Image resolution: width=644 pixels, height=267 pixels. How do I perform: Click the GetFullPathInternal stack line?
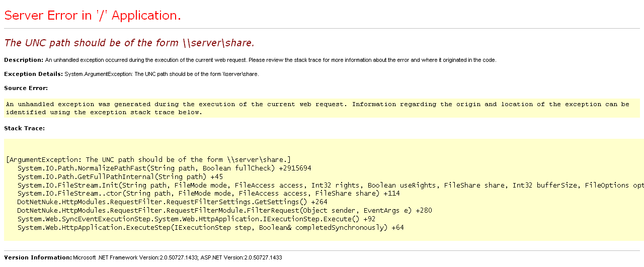120,176
